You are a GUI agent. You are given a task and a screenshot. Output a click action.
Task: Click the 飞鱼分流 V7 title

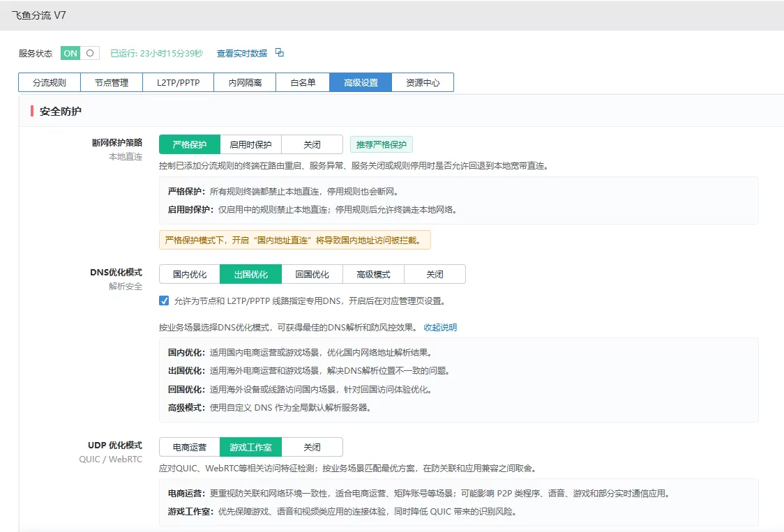tap(38, 15)
